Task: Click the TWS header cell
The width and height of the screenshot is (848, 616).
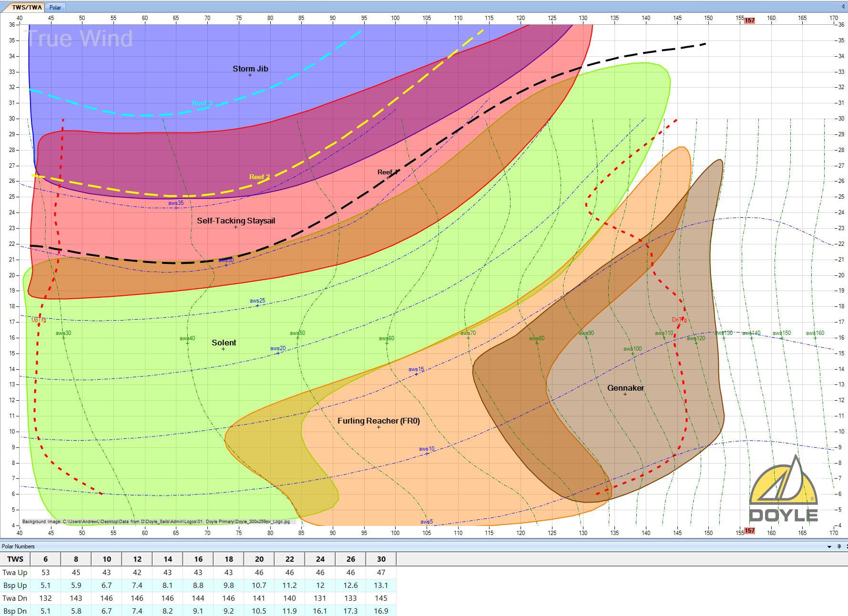Action: click(x=15, y=559)
